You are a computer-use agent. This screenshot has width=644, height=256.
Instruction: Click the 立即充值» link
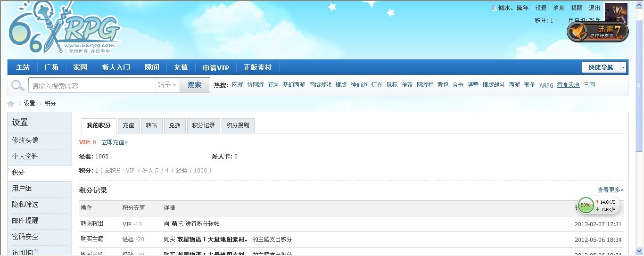tap(115, 142)
